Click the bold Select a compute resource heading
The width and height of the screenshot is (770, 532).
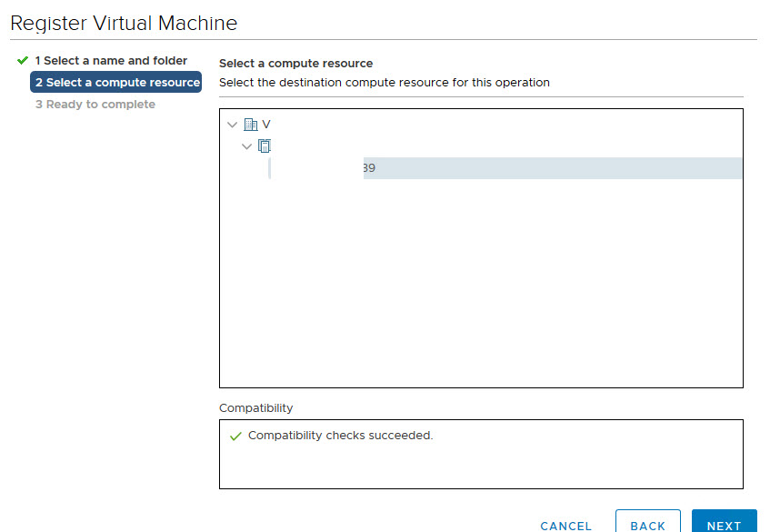(x=295, y=64)
